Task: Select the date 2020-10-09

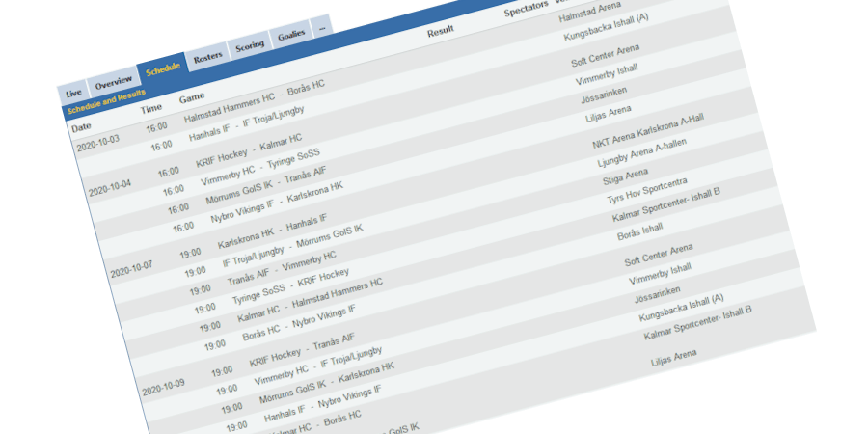Action: [163, 388]
